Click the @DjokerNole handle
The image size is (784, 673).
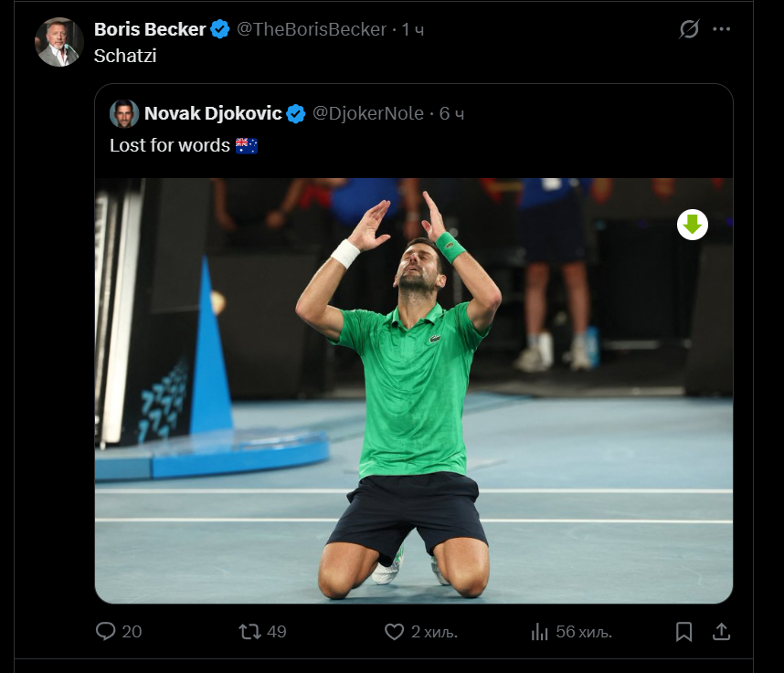pos(368,113)
